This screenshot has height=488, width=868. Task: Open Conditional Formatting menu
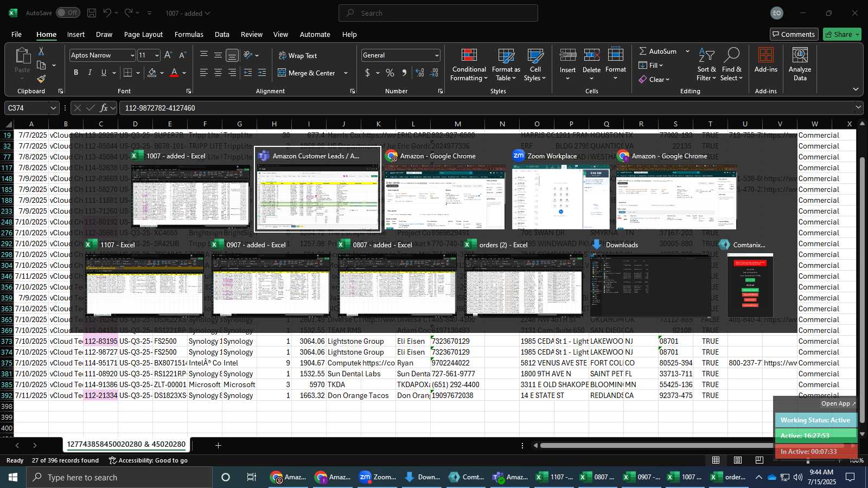pyautogui.click(x=469, y=65)
